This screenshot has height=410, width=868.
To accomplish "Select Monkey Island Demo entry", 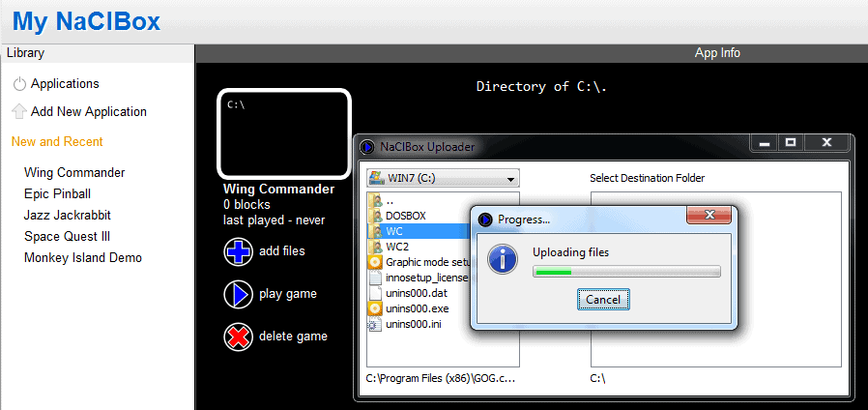I will tap(83, 257).
